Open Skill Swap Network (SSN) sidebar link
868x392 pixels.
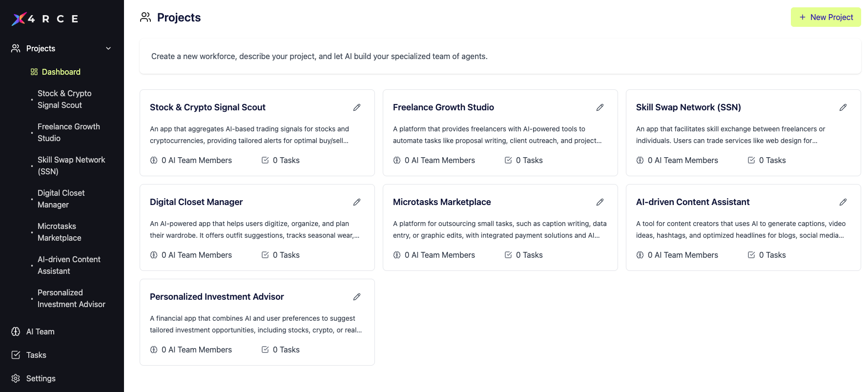(x=71, y=165)
